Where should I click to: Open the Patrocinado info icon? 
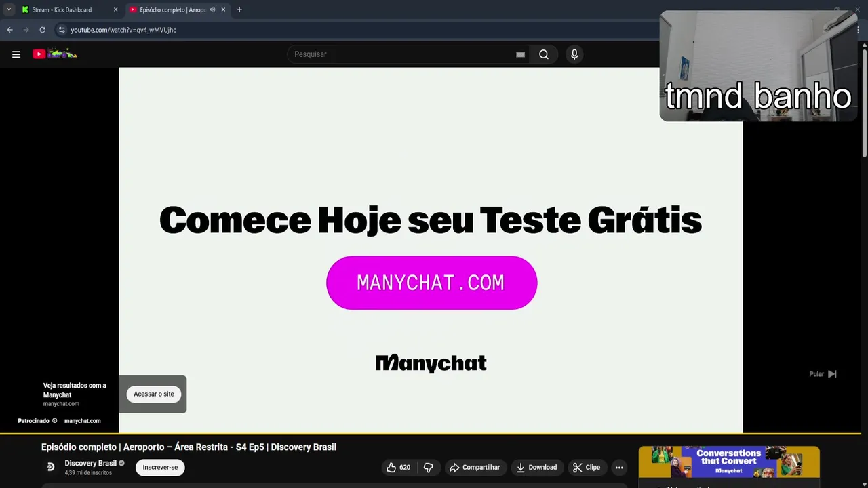54,421
